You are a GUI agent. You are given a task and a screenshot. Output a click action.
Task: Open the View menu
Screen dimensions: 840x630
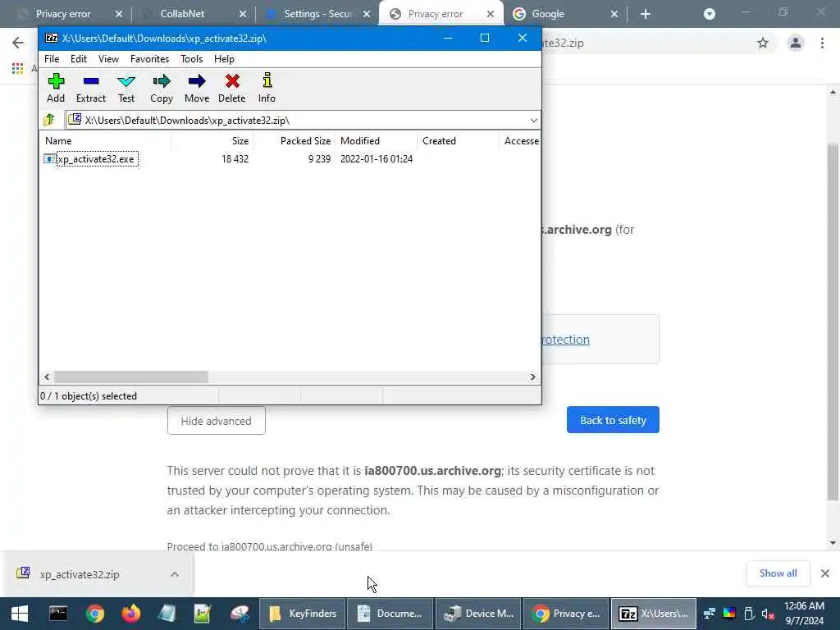[108, 59]
